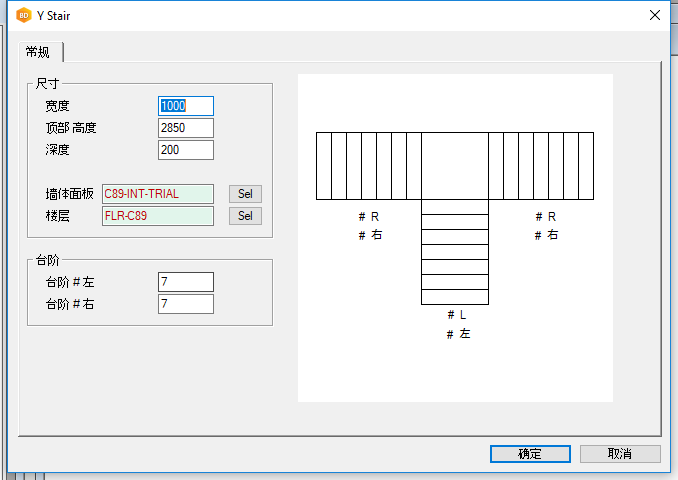Select the 墙体面板 field C89-INT-TRIAL
Viewport: 678px width, 480px height.
(x=158, y=194)
